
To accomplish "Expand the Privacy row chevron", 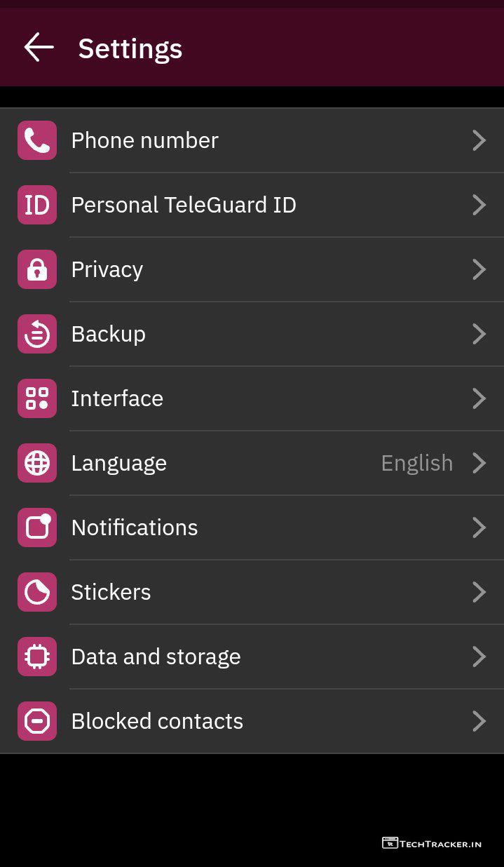I will click(x=479, y=269).
